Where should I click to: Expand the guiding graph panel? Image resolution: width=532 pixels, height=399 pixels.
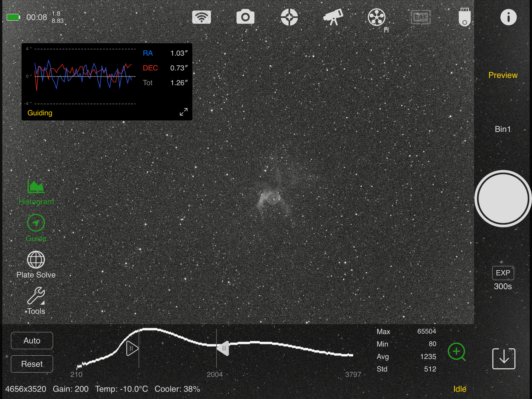pos(184,112)
